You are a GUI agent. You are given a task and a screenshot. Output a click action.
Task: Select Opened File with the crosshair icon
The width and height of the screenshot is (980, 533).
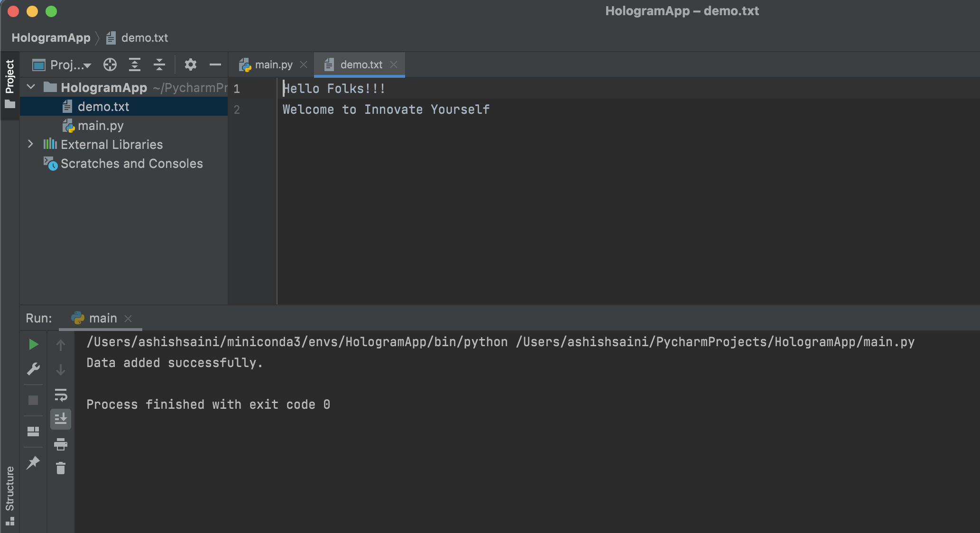click(110, 64)
